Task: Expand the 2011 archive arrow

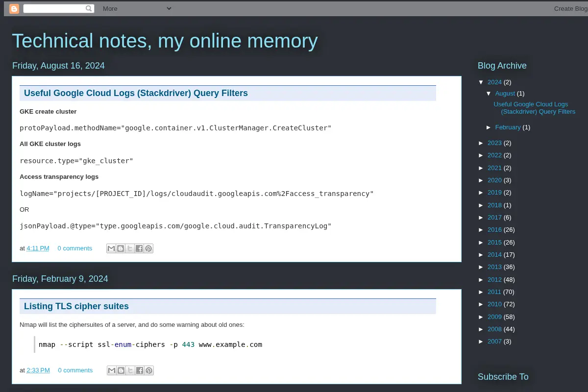Action: (481, 292)
